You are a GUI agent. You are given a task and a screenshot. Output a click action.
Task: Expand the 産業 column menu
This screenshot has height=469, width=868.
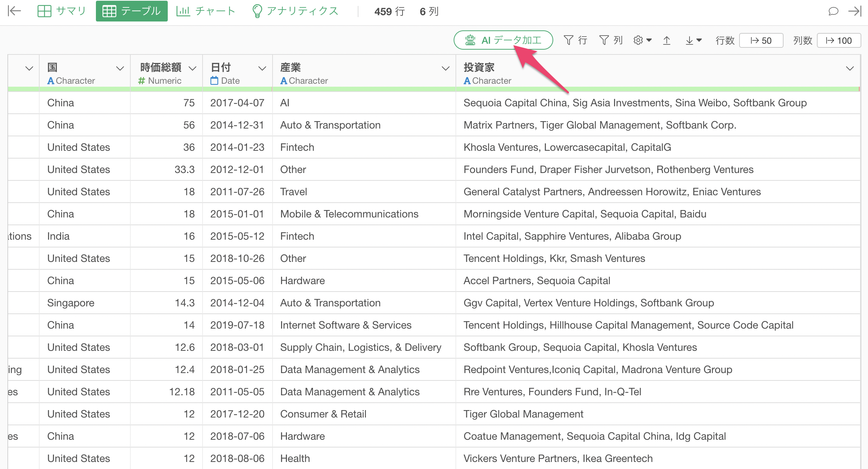pyautogui.click(x=446, y=69)
